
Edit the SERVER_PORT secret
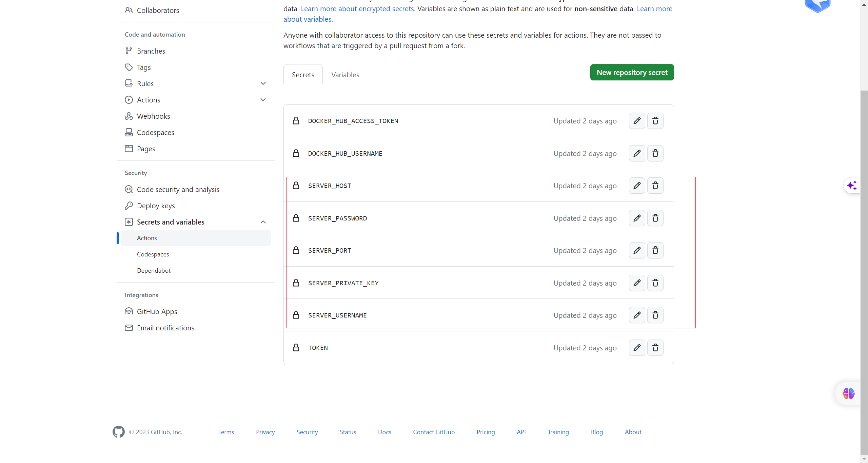tap(637, 250)
